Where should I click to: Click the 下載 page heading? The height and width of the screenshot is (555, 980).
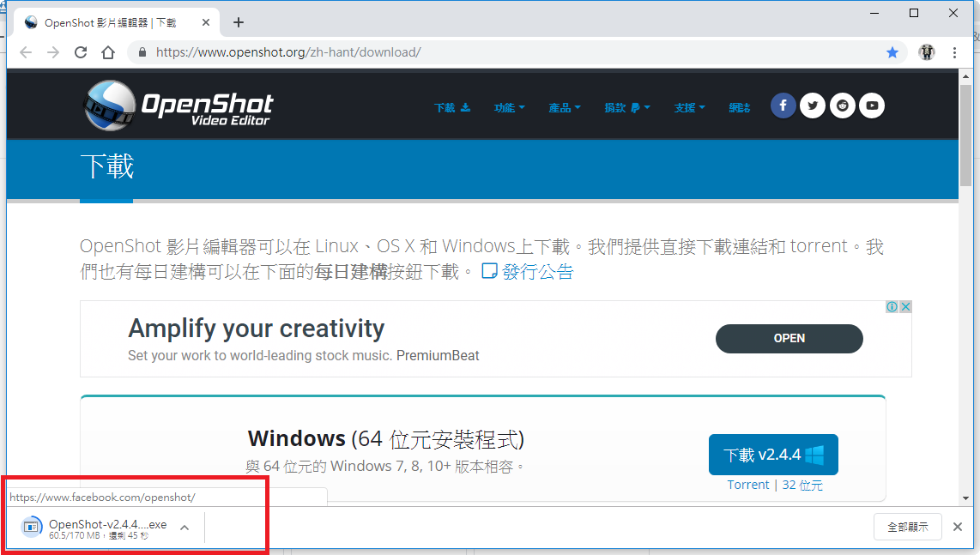pos(107,166)
